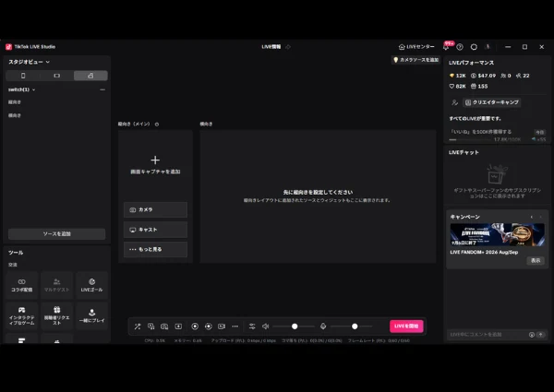Open the 一緒にプレイ tool
The height and width of the screenshot is (392, 554).
pos(91,315)
